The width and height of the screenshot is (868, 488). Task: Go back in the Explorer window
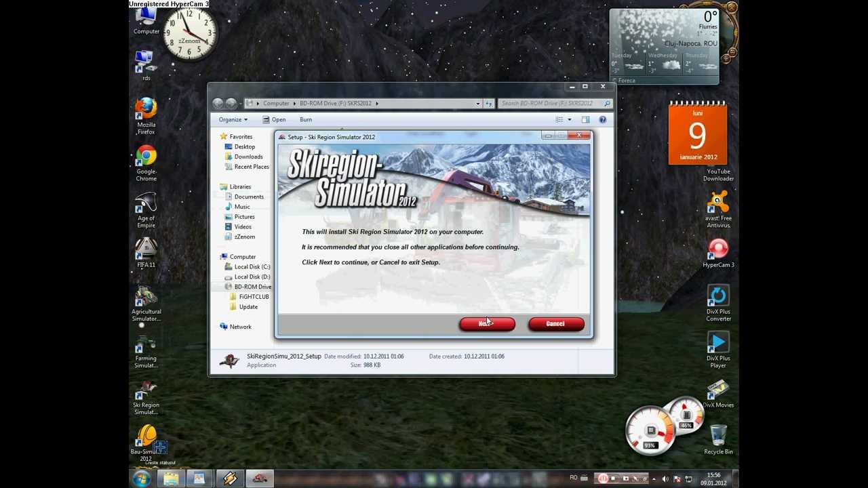pos(218,104)
